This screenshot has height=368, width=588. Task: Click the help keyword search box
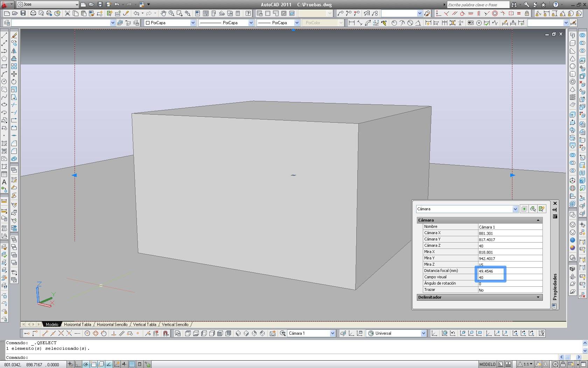pyautogui.click(x=478, y=5)
